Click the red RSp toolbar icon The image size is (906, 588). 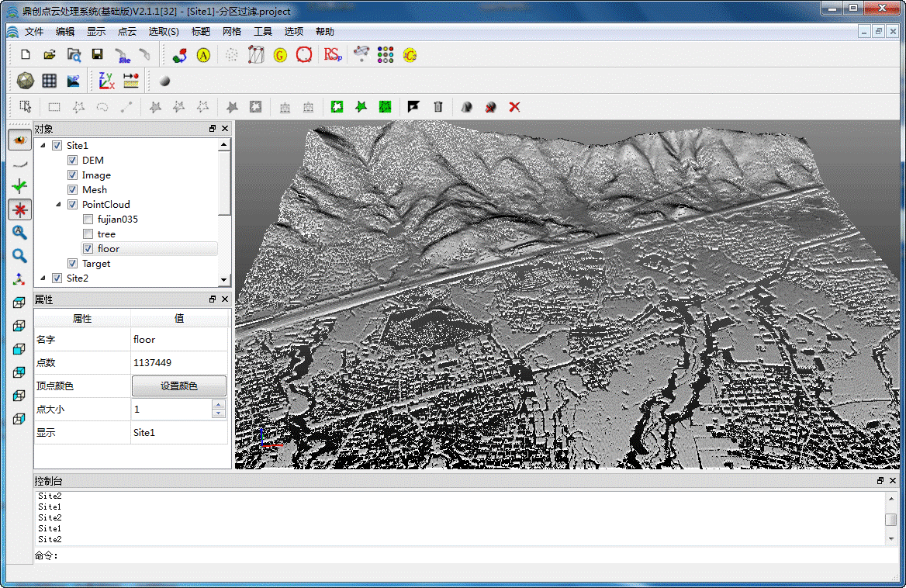(x=333, y=54)
